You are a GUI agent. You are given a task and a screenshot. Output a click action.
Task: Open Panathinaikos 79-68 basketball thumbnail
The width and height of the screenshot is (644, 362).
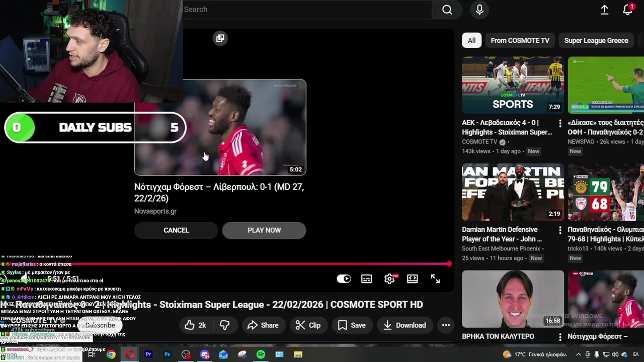pos(606,192)
